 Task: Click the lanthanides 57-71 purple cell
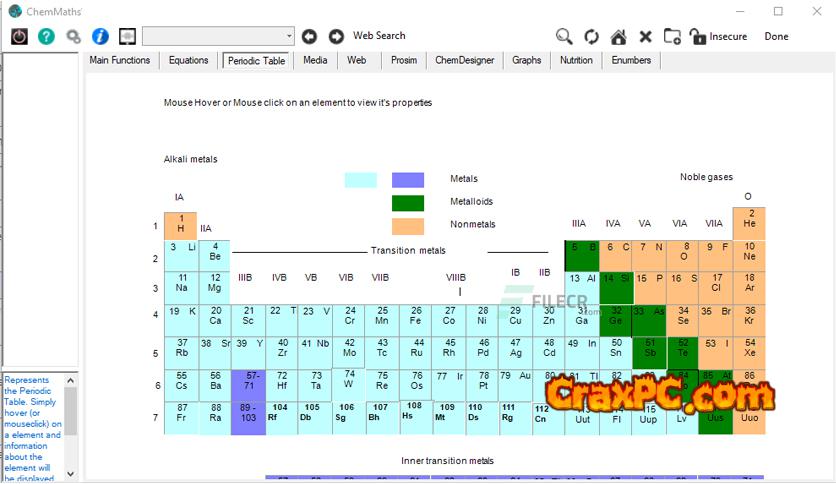pyautogui.click(x=248, y=386)
